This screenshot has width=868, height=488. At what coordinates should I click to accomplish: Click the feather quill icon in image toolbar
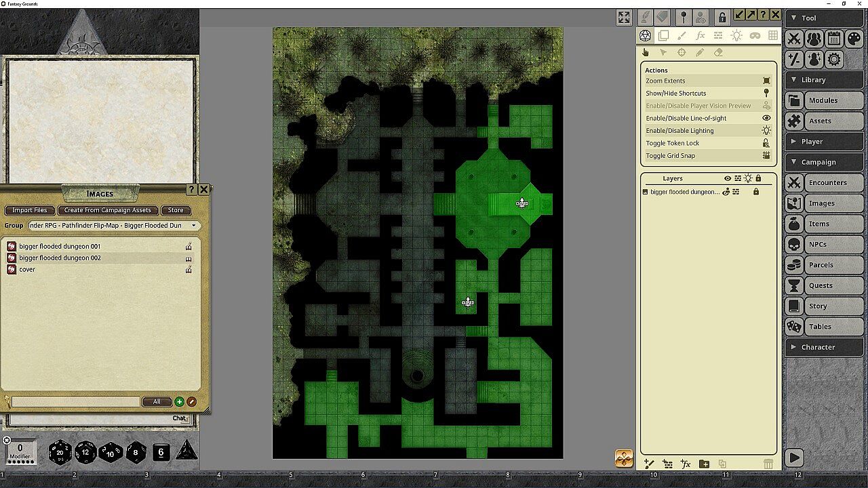(644, 17)
